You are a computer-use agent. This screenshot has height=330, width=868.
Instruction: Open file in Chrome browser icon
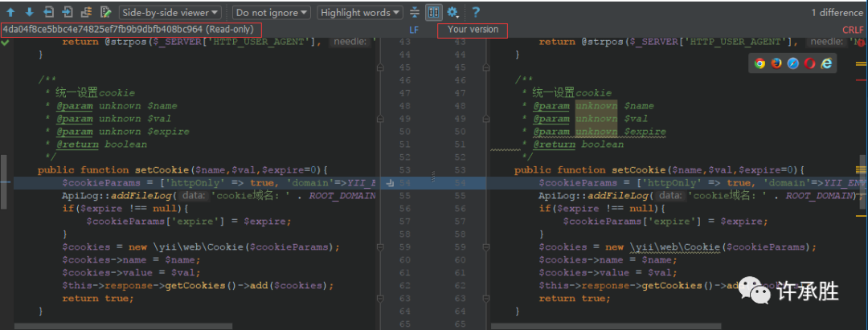[759, 63]
